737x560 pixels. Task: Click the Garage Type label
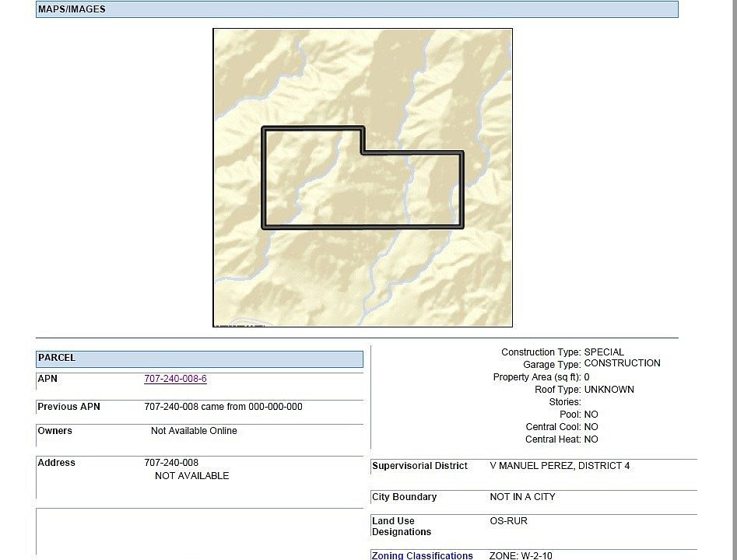(x=553, y=365)
